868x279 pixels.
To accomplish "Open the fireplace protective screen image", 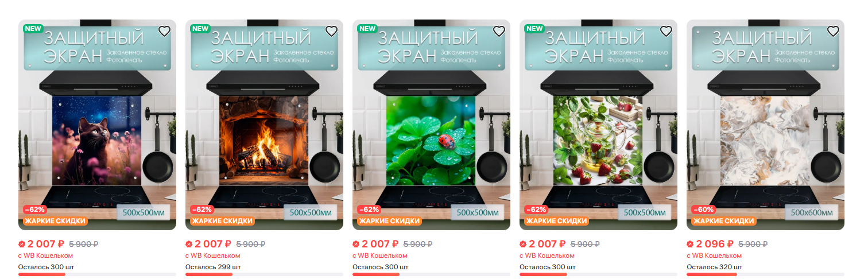I will 264,125.
